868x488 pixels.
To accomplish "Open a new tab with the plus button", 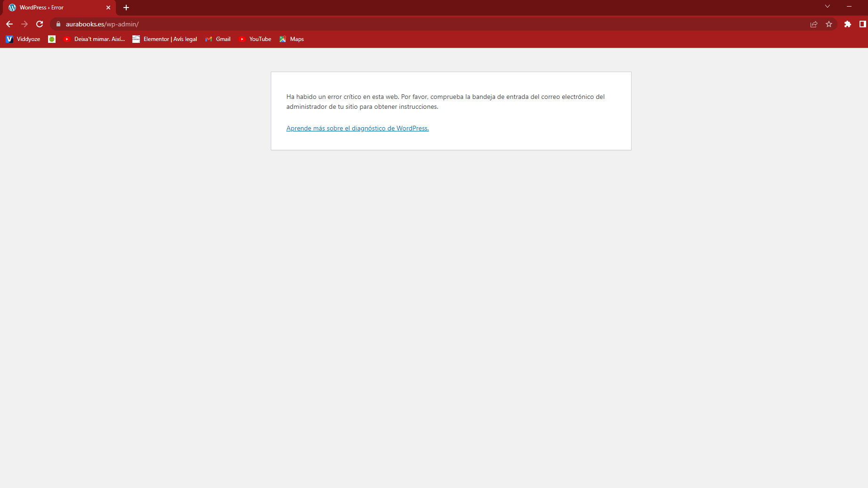I will 126,8.
